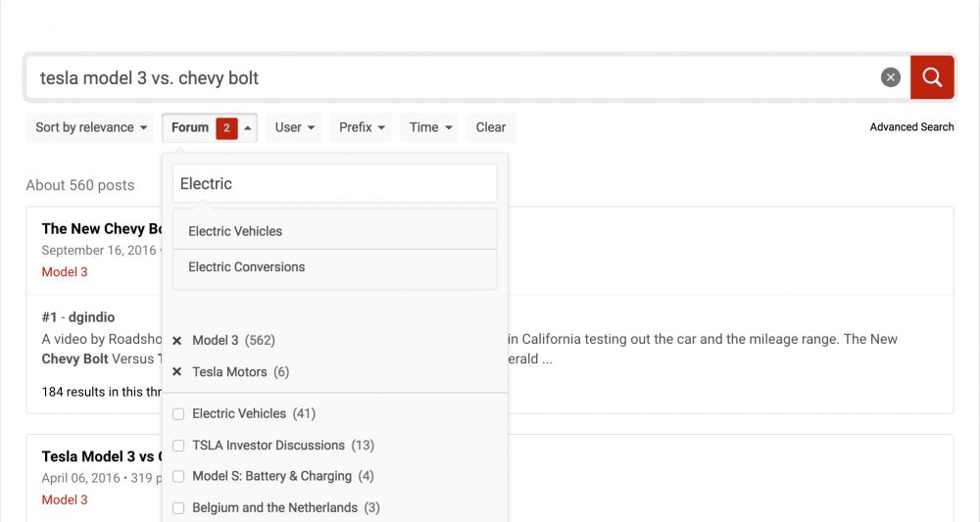Click the Clear filters button
This screenshot has width=980, height=522.
pyautogui.click(x=491, y=127)
